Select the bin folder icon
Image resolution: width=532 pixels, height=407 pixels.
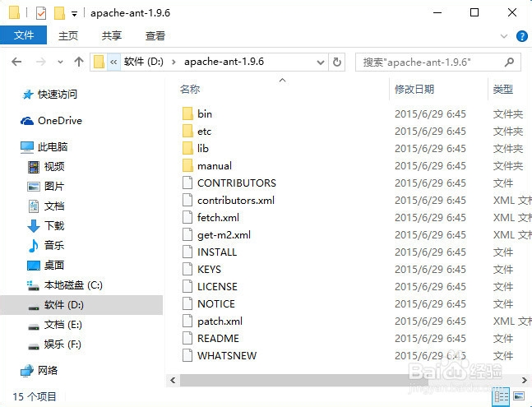point(187,113)
